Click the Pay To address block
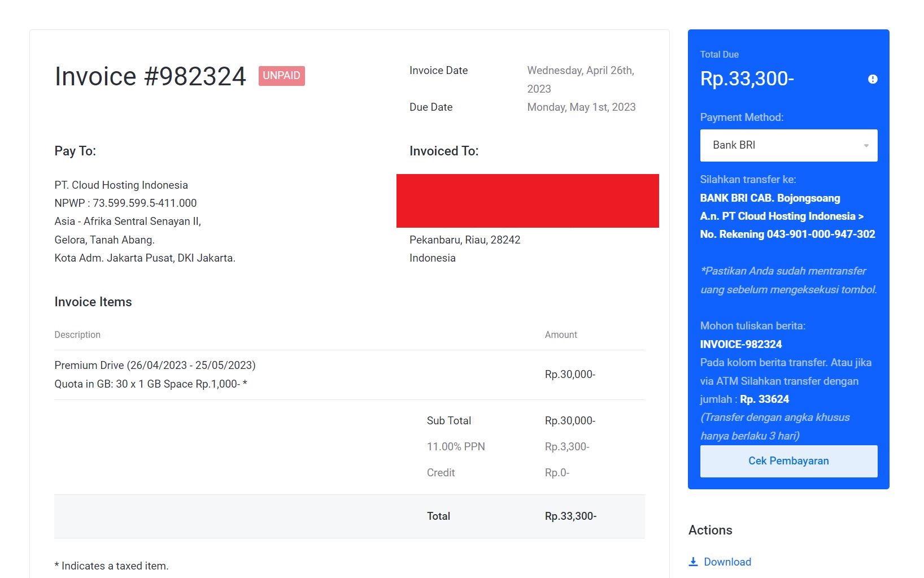The width and height of the screenshot is (924, 578). tap(144, 221)
